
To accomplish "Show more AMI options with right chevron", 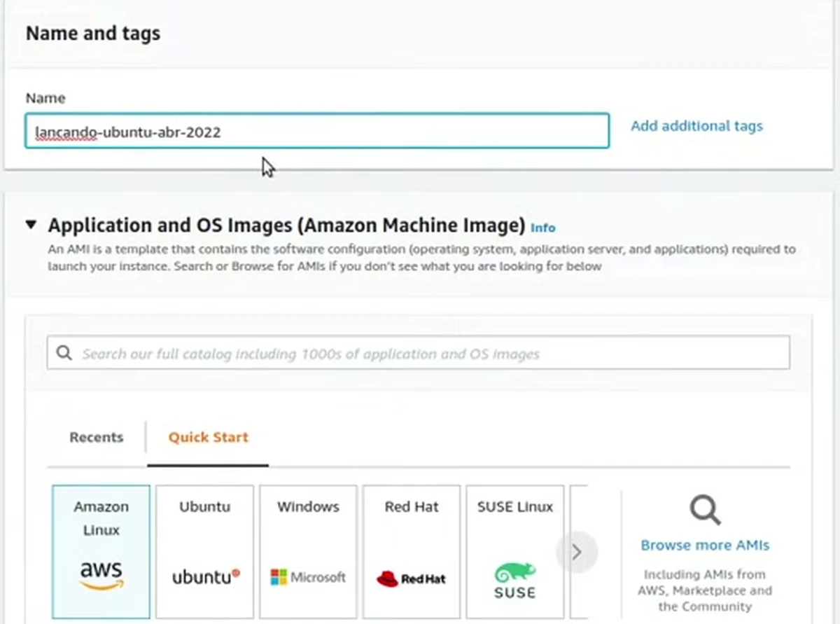I will pyautogui.click(x=577, y=553).
